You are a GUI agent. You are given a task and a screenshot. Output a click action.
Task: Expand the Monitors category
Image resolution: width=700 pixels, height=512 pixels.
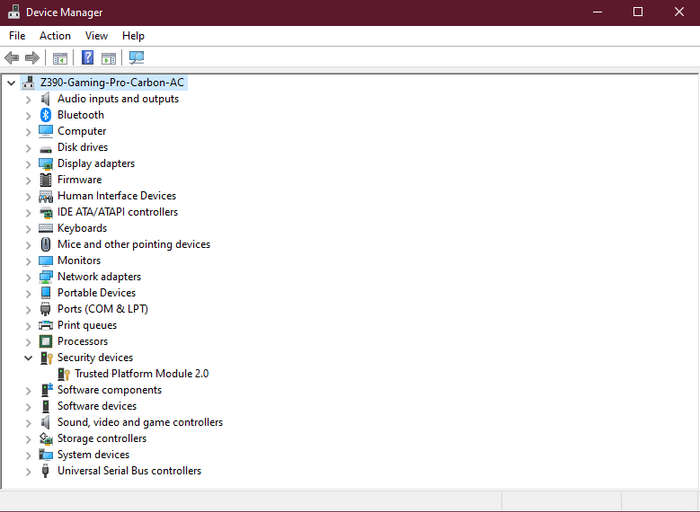point(28,261)
